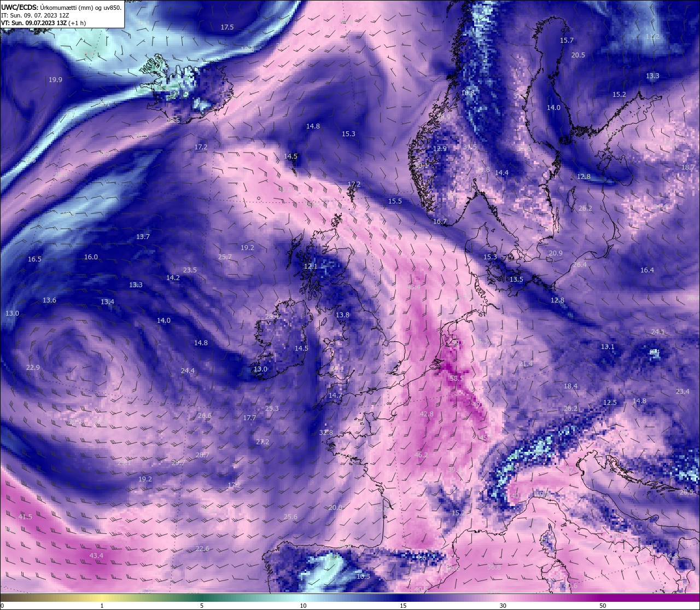The height and width of the screenshot is (610, 700).
Task: Click the 12.1 value over Scotland
Action: click(311, 266)
